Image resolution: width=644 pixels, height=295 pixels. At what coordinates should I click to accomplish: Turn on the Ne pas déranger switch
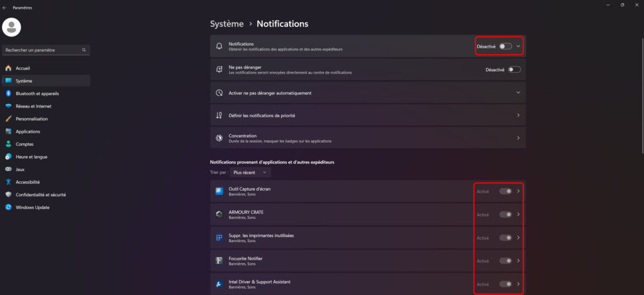(514, 69)
